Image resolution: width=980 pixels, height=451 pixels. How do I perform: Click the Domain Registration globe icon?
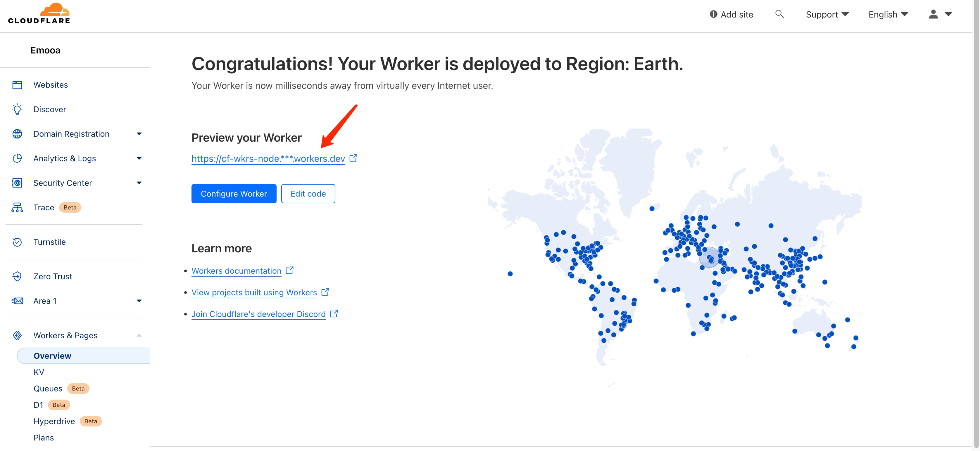tap(17, 134)
